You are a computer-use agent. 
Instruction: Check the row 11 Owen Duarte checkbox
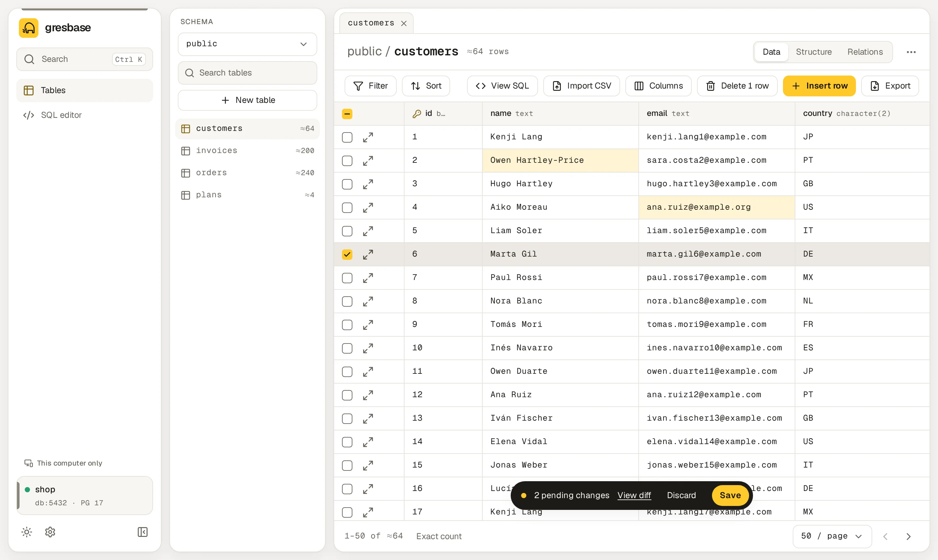pyautogui.click(x=347, y=372)
